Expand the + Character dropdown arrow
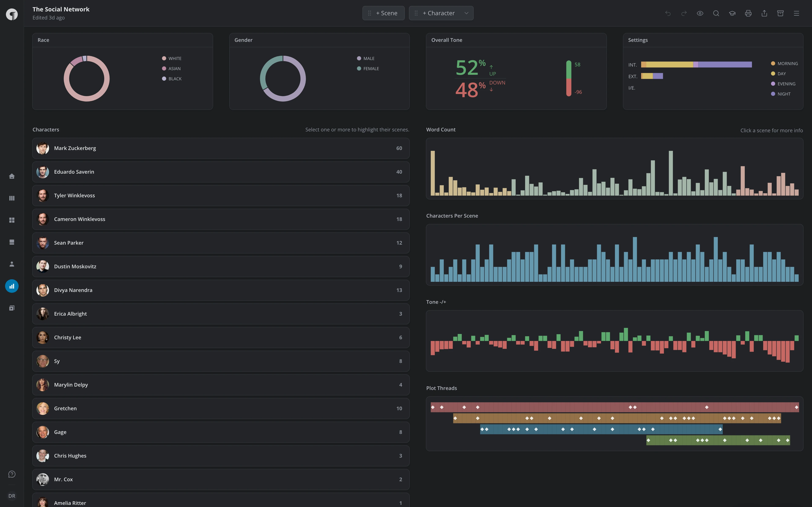 466,13
